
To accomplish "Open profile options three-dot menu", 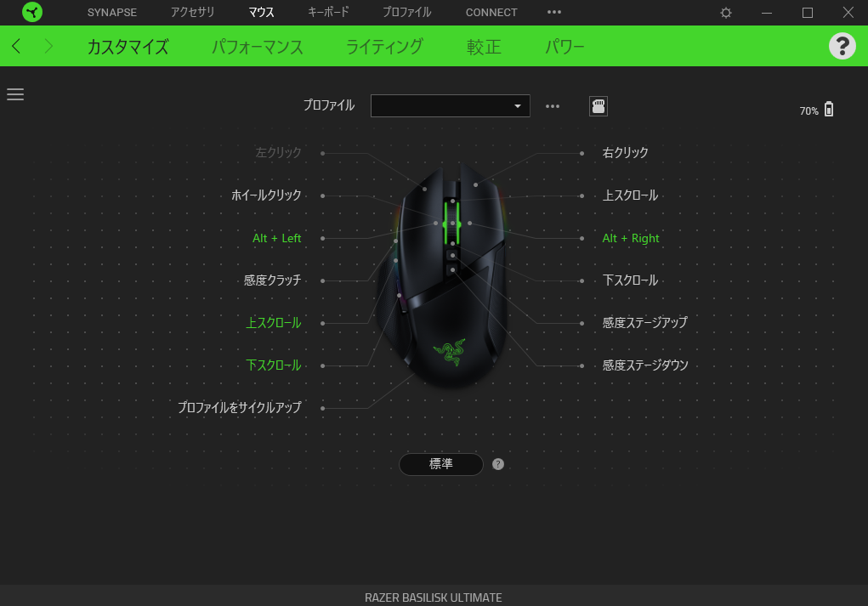I will (553, 106).
